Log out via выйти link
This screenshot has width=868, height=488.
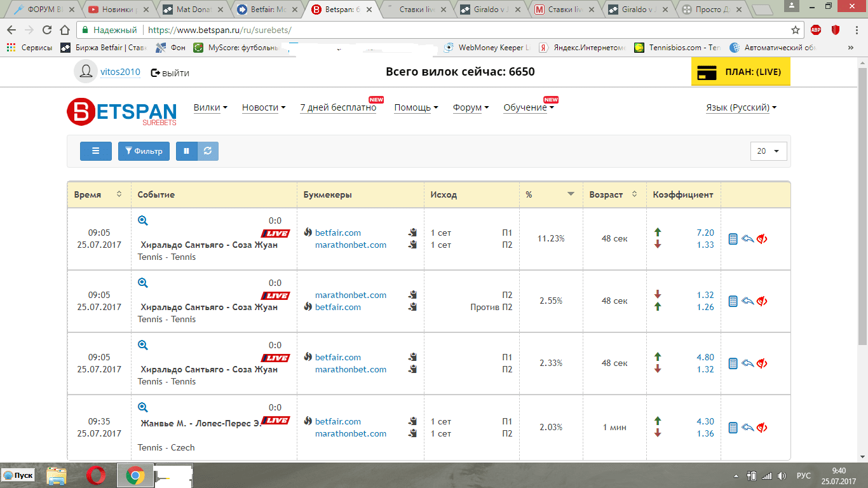coord(170,72)
